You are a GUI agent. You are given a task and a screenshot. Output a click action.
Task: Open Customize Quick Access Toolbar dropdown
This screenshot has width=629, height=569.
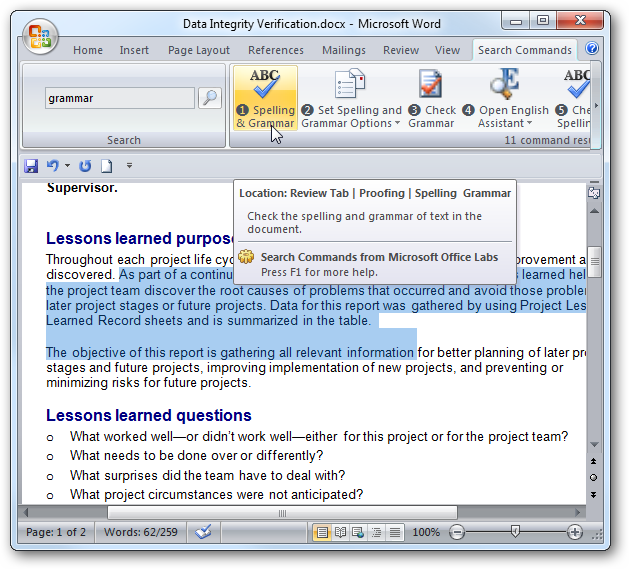click(x=129, y=165)
